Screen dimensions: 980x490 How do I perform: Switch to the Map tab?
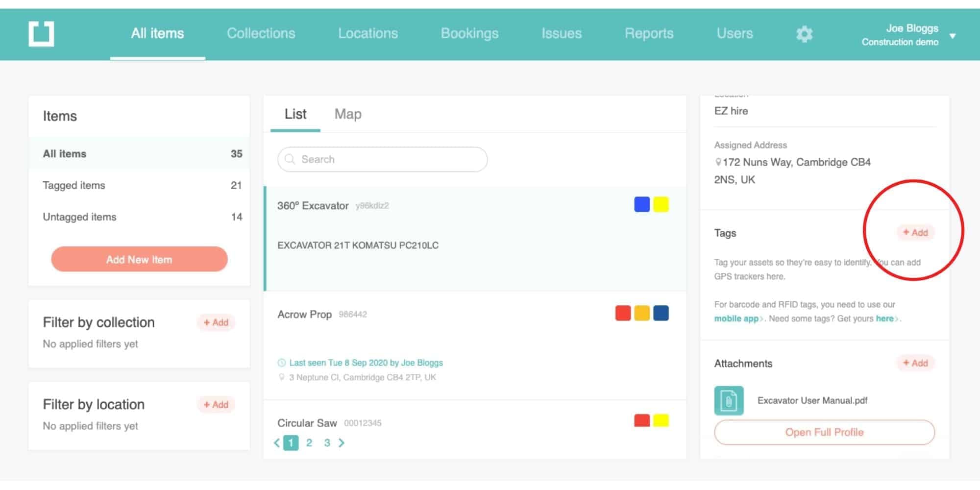tap(348, 114)
